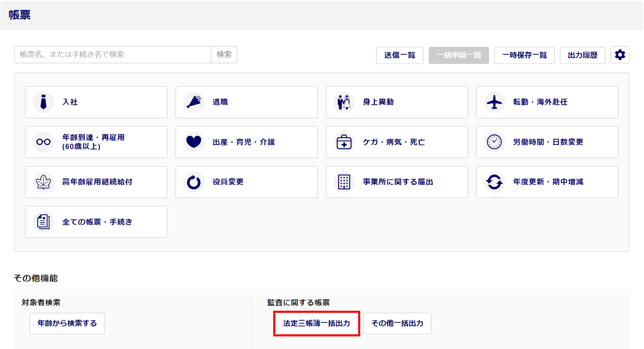Click the glasses icon for 年齢到達・再雇用

[x=44, y=142]
